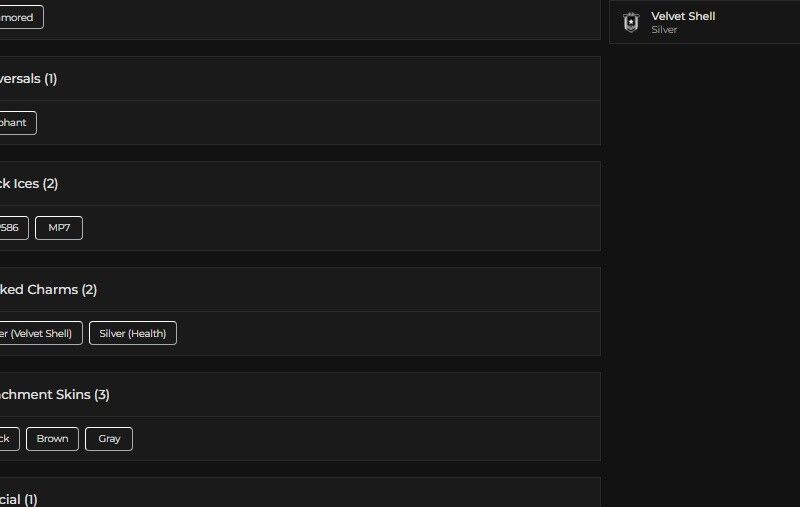Click the (2) count beside Charms

pyautogui.click(x=89, y=290)
